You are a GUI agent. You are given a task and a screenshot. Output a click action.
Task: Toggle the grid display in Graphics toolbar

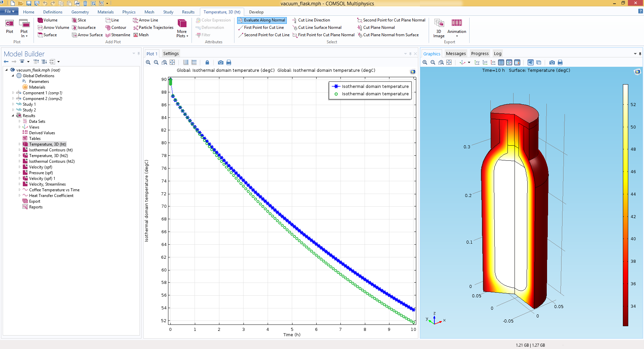coord(501,62)
